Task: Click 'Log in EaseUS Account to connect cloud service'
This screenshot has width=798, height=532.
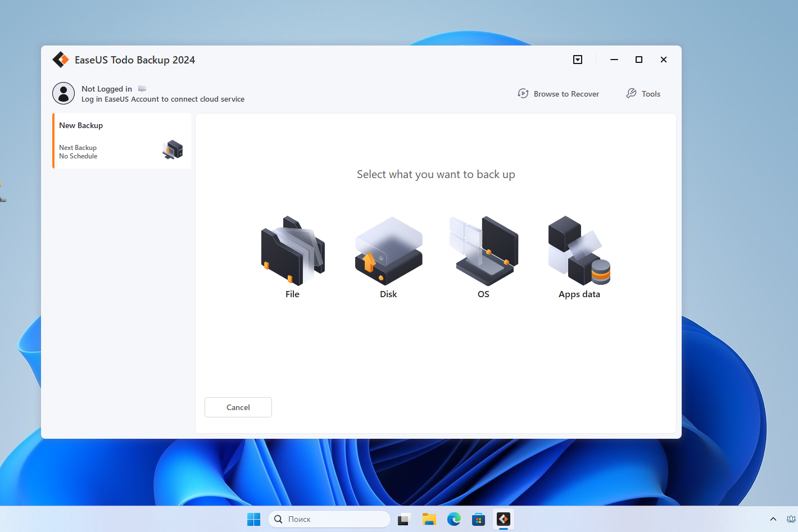Action: click(163, 99)
